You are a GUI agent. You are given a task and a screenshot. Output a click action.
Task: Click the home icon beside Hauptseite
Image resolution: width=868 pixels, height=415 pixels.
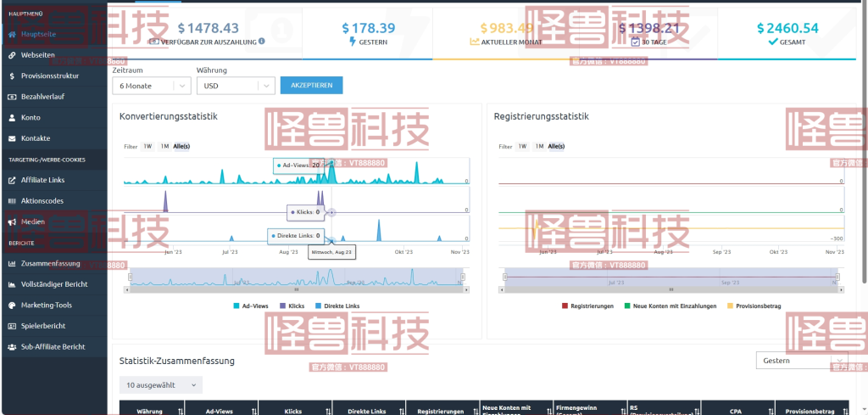(x=12, y=34)
